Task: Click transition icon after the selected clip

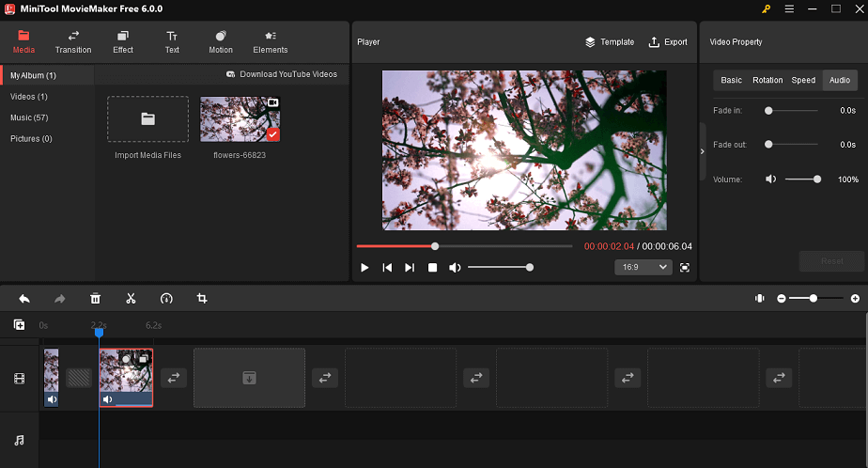Action: 174,378
